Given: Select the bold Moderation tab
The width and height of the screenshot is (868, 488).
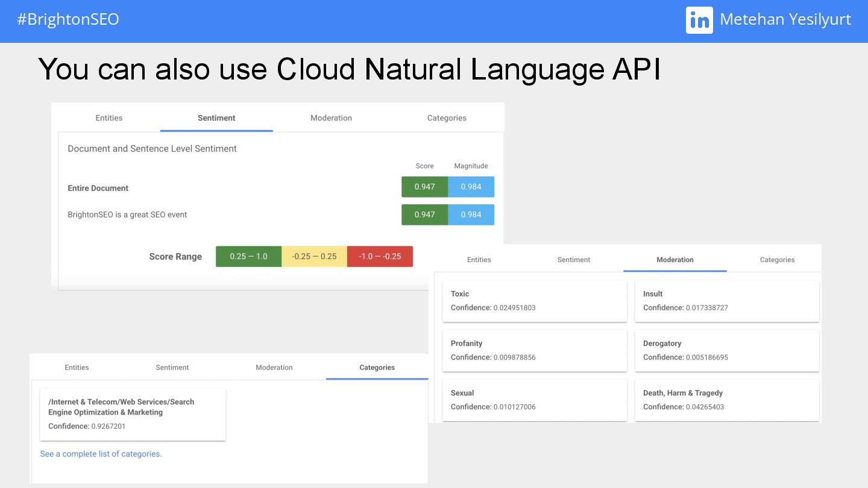Looking at the screenshot, I should [675, 260].
